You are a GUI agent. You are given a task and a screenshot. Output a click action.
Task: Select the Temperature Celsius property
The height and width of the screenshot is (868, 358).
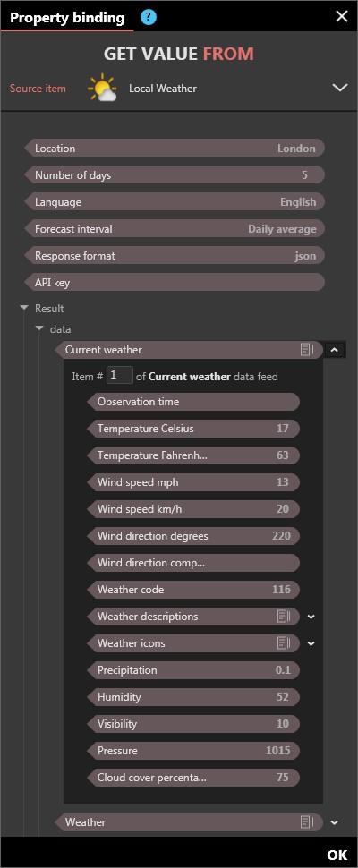tap(193, 429)
